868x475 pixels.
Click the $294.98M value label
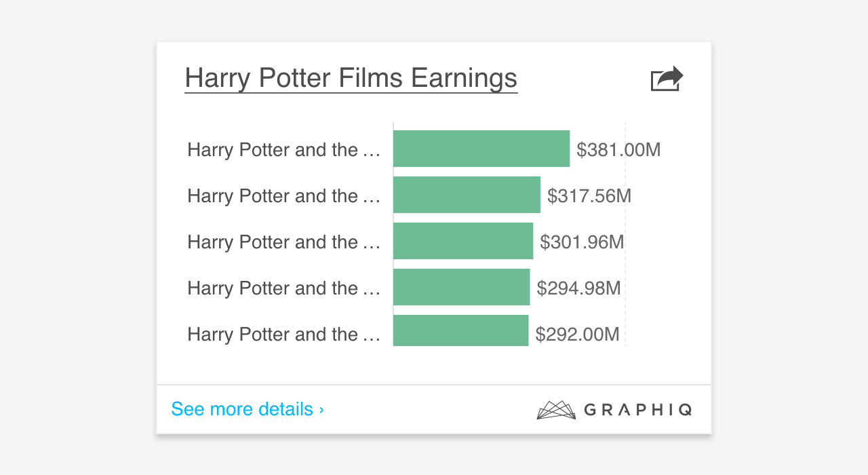(x=578, y=288)
